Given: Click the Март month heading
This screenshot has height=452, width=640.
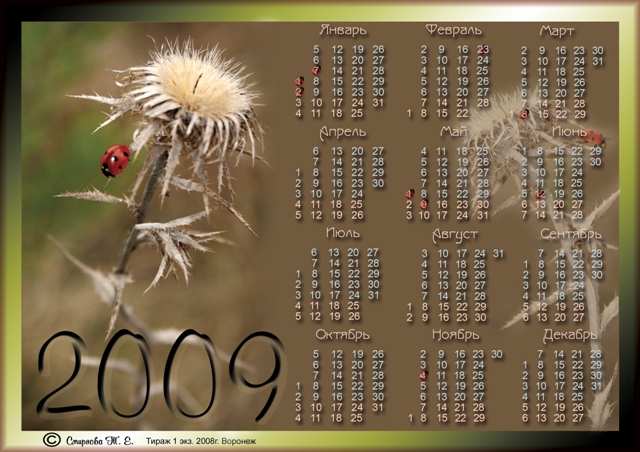Looking at the screenshot, I should [x=557, y=31].
